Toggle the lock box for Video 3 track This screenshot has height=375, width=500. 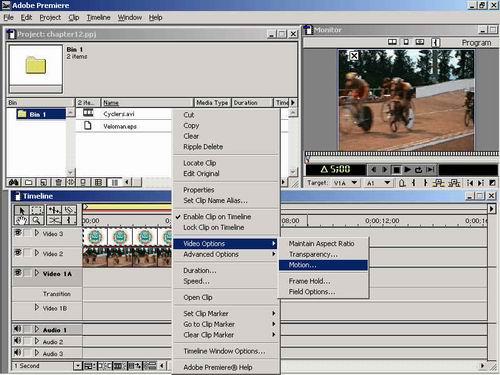pyautogui.click(x=28, y=233)
